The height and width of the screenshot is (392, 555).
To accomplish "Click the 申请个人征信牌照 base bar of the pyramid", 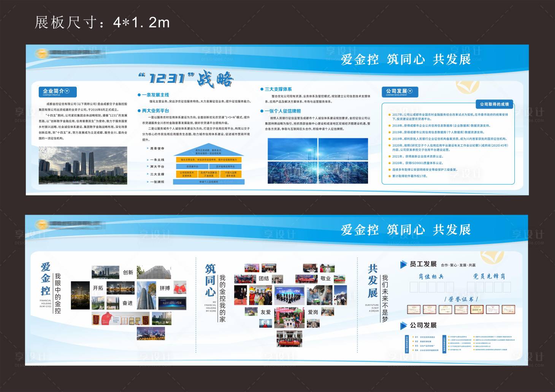I will point(209,182).
